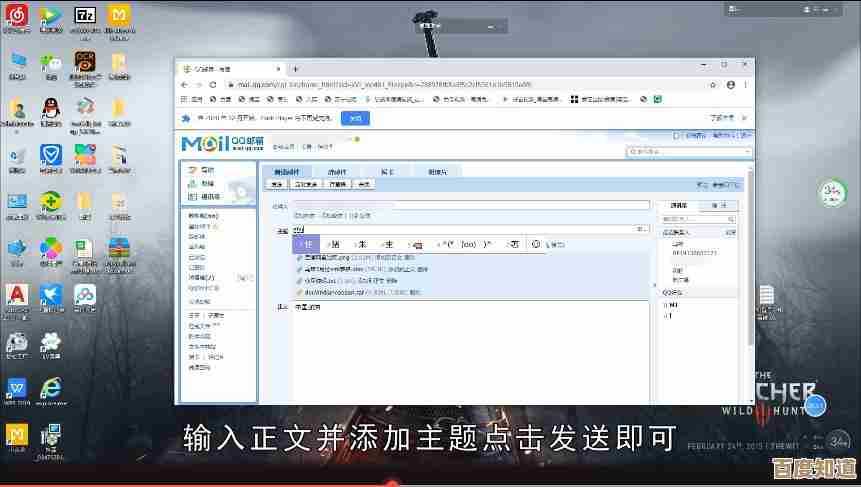Open a new browser tab
This screenshot has height=487, width=861.
295,69
